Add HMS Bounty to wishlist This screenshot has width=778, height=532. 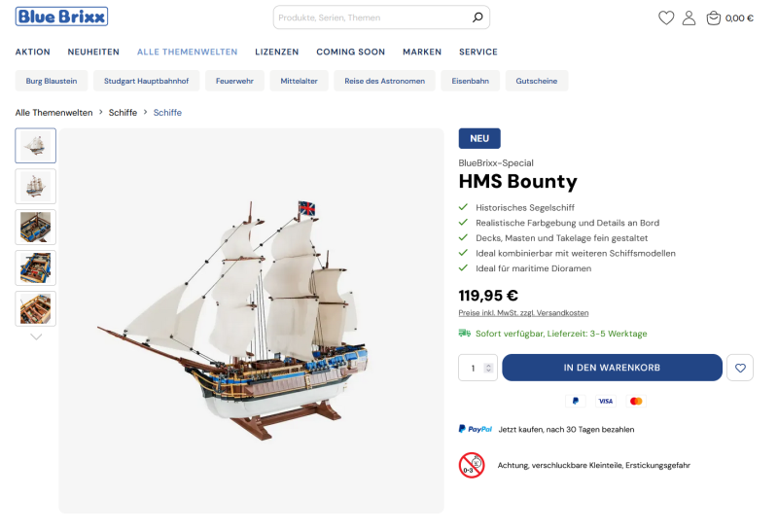point(740,368)
